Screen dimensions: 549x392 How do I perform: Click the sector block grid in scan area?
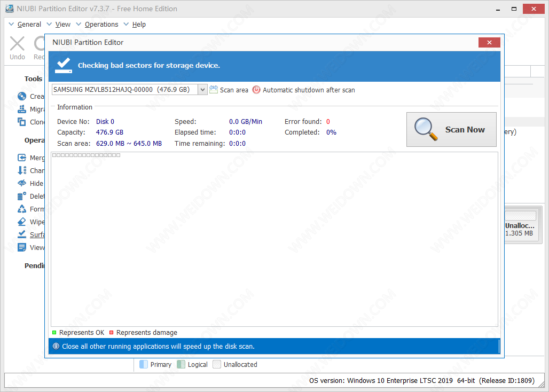tap(85, 155)
